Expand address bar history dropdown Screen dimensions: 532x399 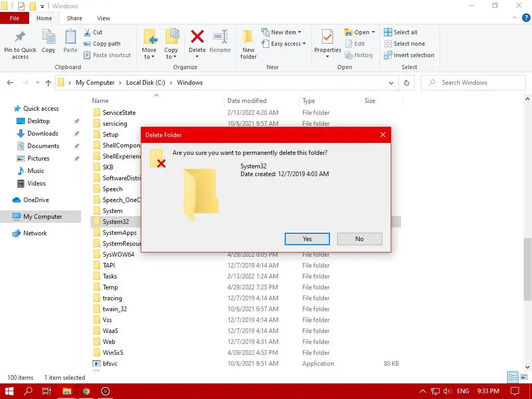click(391, 83)
